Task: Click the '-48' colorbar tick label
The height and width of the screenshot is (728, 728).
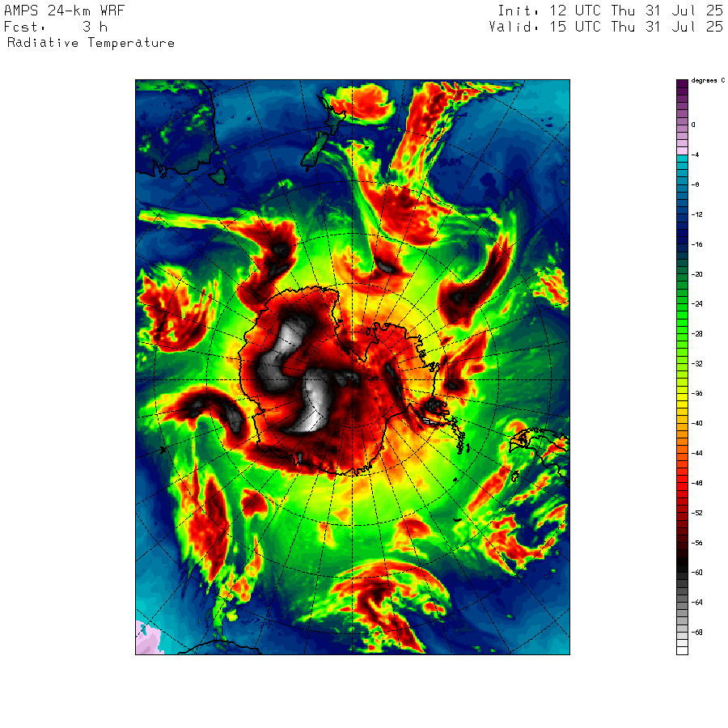Action: coord(697,484)
